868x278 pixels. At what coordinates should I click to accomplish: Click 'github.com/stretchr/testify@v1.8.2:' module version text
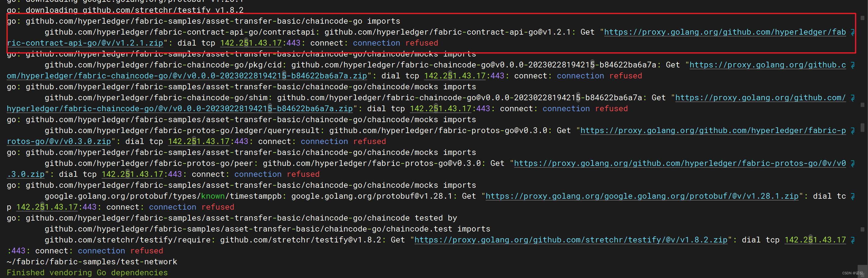tap(303, 240)
